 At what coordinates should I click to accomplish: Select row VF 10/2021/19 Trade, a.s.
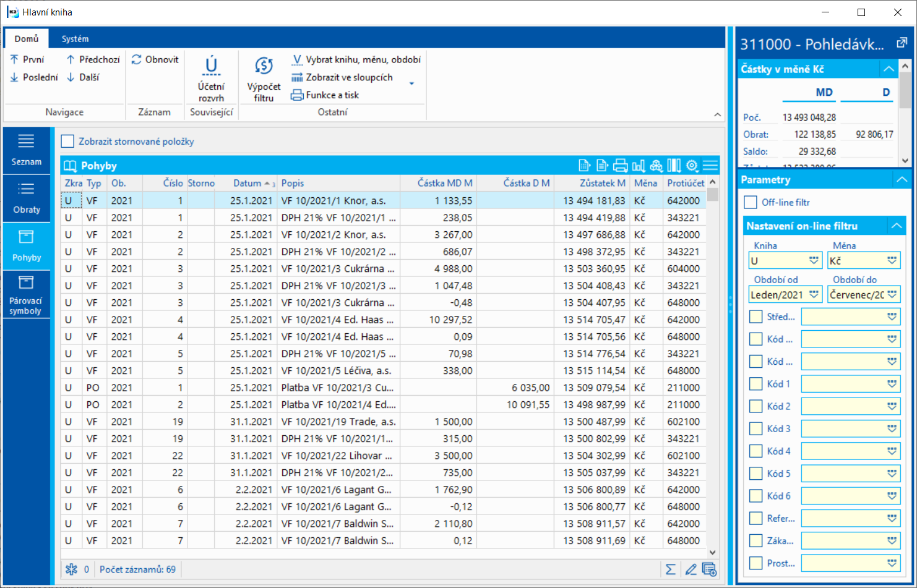[x=383, y=422]
